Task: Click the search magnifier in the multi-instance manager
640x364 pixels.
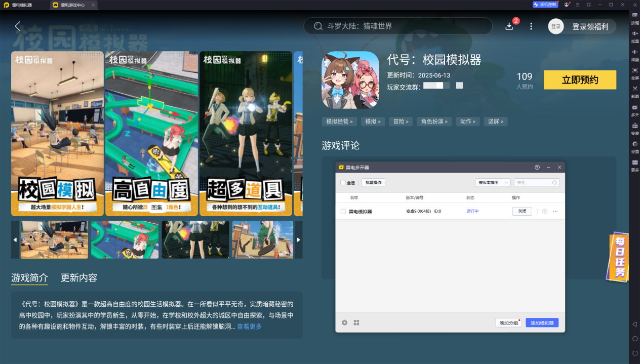Action: click(554, 183)
